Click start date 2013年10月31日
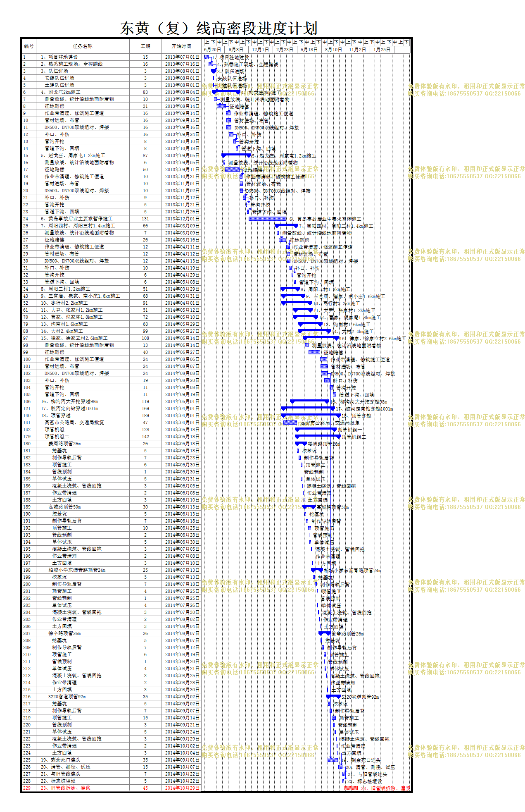 (181, 177)
